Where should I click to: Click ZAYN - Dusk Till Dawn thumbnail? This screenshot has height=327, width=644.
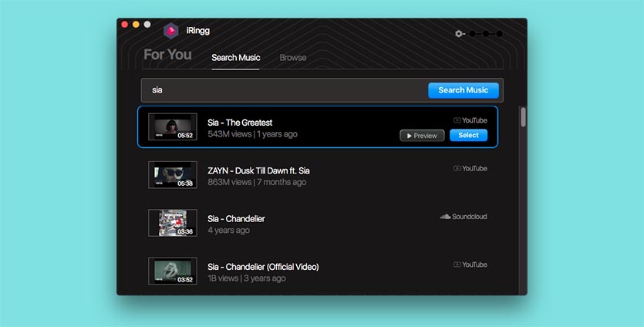173,175
